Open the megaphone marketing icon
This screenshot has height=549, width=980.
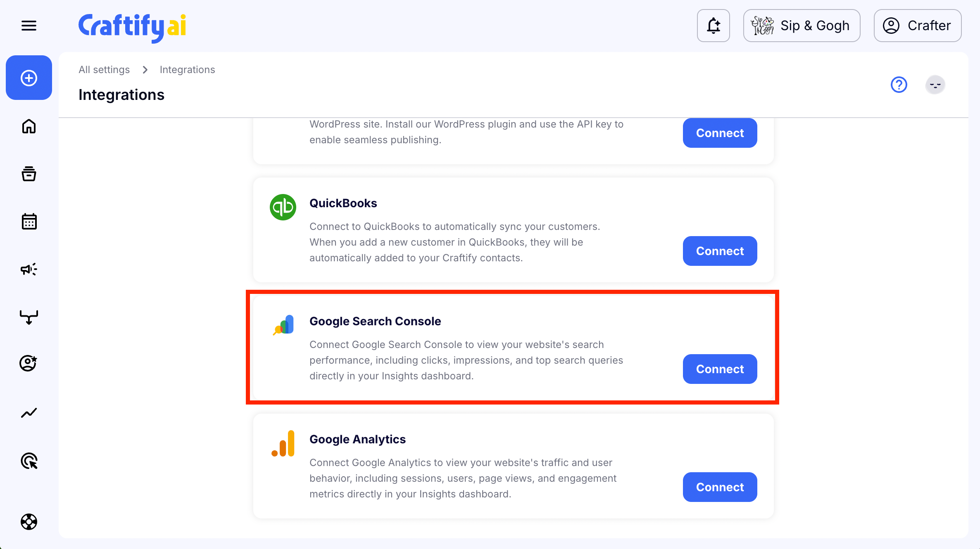pyautogui.click(x=29, y=270)
